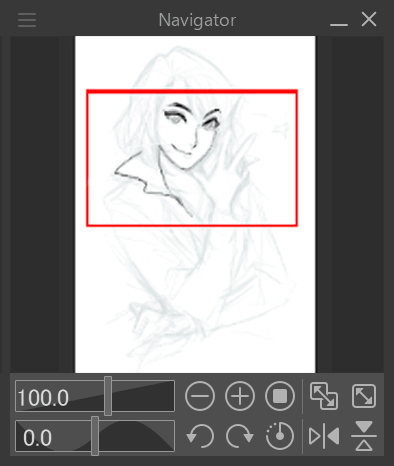Click the Fit to Navigator expand icon
Viewport: 394px width, 466px height.
(x=364, y=396)
